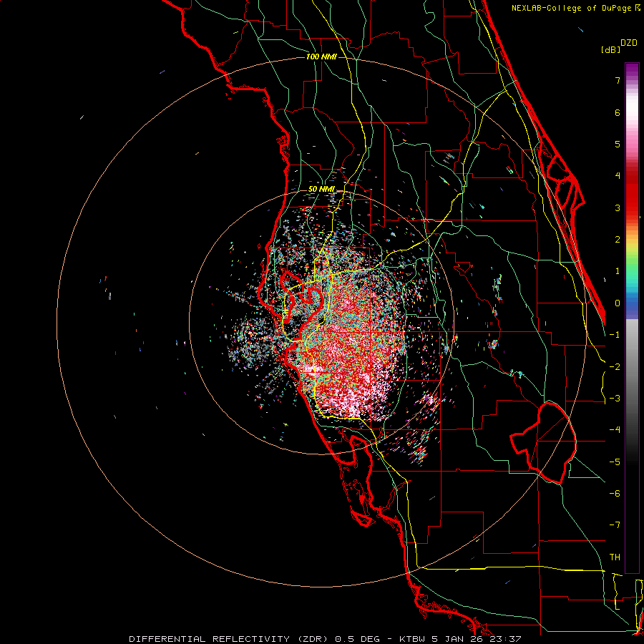
Task: Select the 1 dB scale label
Action: tap(618, 271)
